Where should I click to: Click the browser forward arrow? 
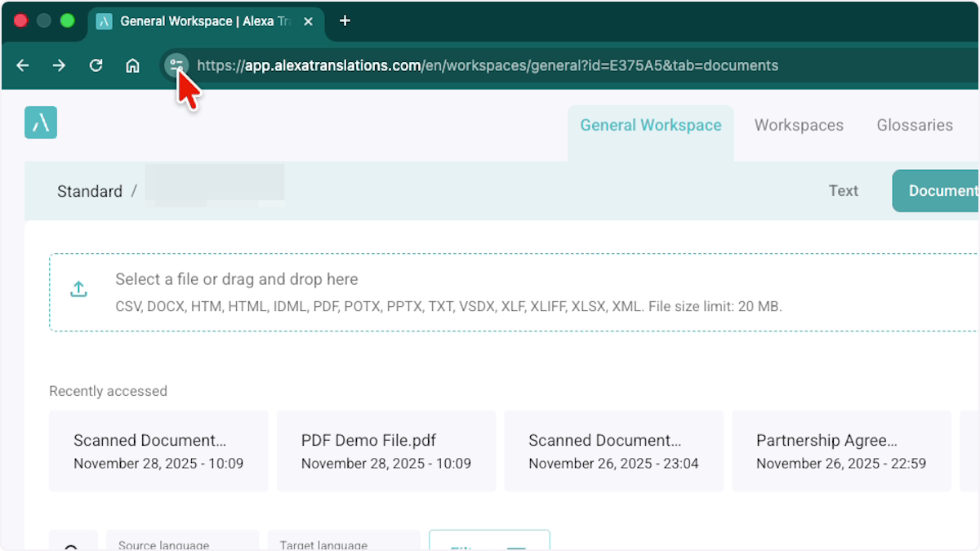(x=59, y=65)
